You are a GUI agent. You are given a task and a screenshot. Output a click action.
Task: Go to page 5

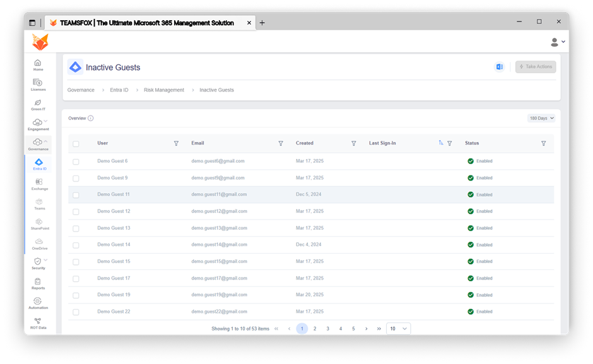353,329
